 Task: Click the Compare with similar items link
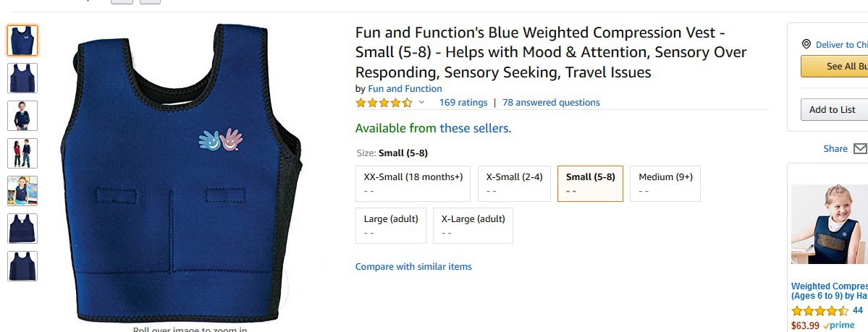[x=413, y=267]
